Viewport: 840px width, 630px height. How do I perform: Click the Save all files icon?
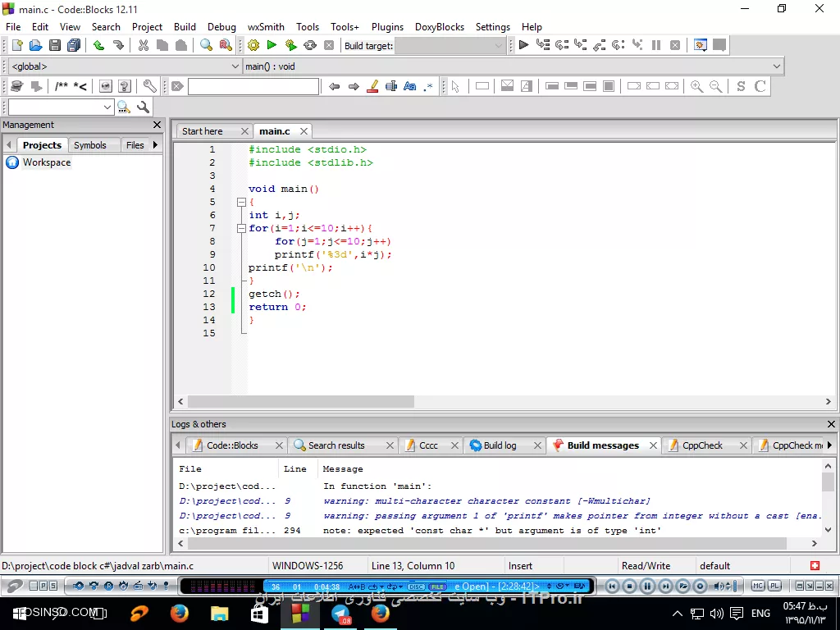coord(74,46)
